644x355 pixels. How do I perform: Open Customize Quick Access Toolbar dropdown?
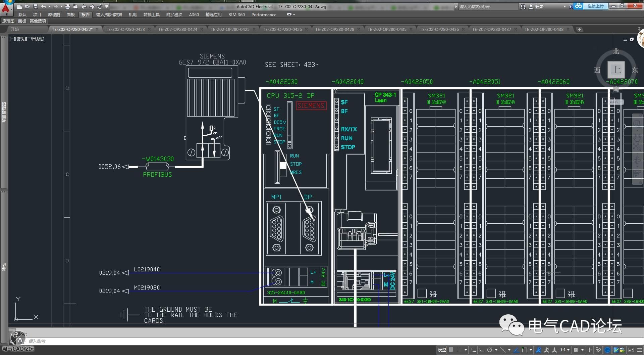(x=107, y=6)
